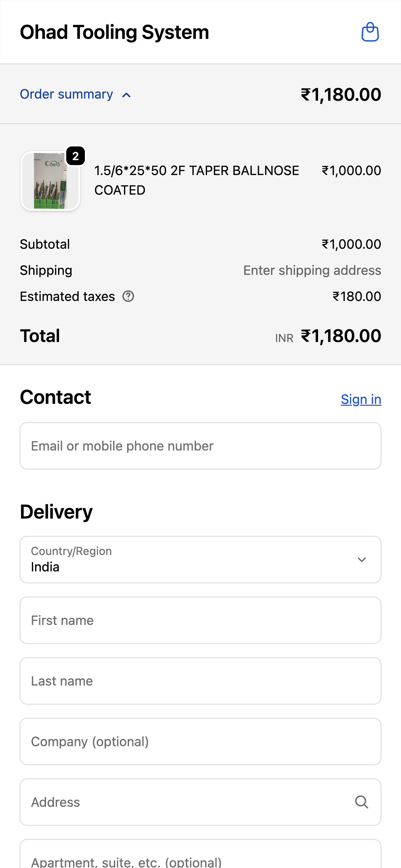
Task: Open the Country/Region dropdown
Action: tap(200, 560)
